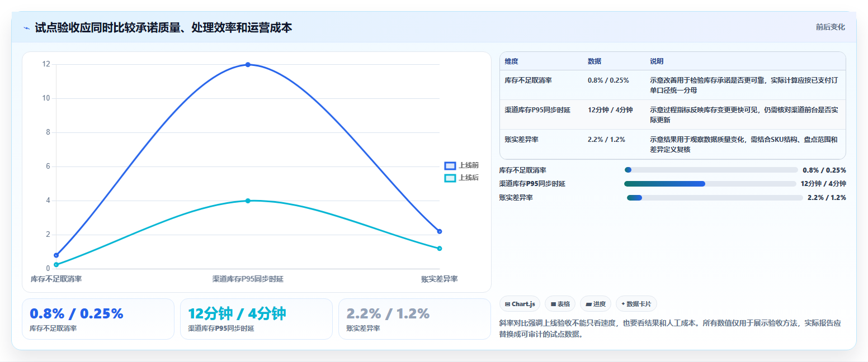Click the 渠道库存P95同步时延 progress bar
The width and height of the screenshot is (868, 362).
pos(710,183)
